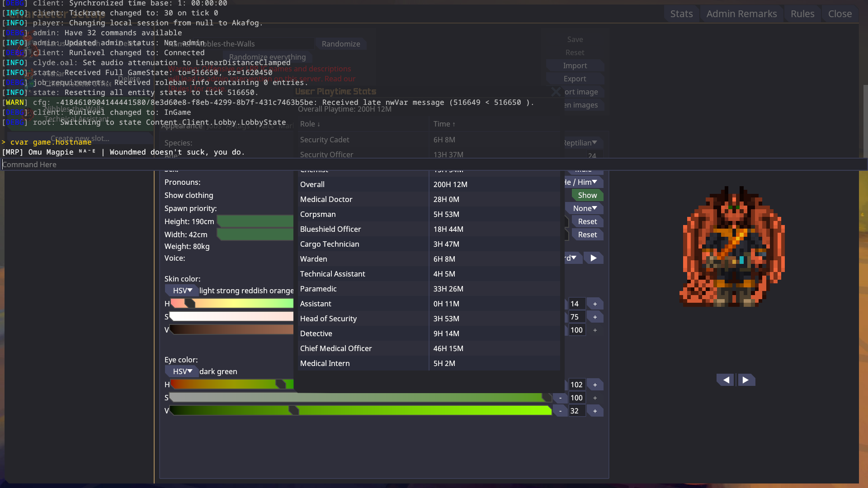The width and height of the screenshot is (868, 488).
Task: Toggle the Show clothing button
Action: [x=587, y=195]
